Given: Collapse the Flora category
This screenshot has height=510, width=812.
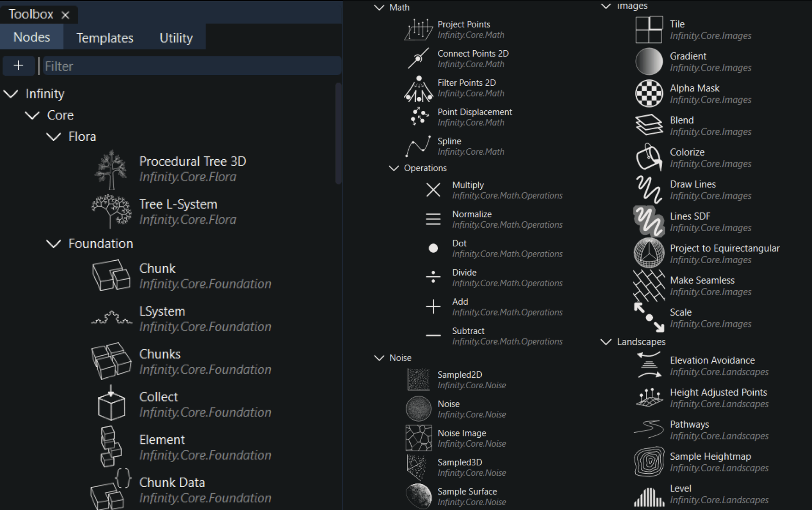Looking at the screenshot, I should tap(53, 136).
